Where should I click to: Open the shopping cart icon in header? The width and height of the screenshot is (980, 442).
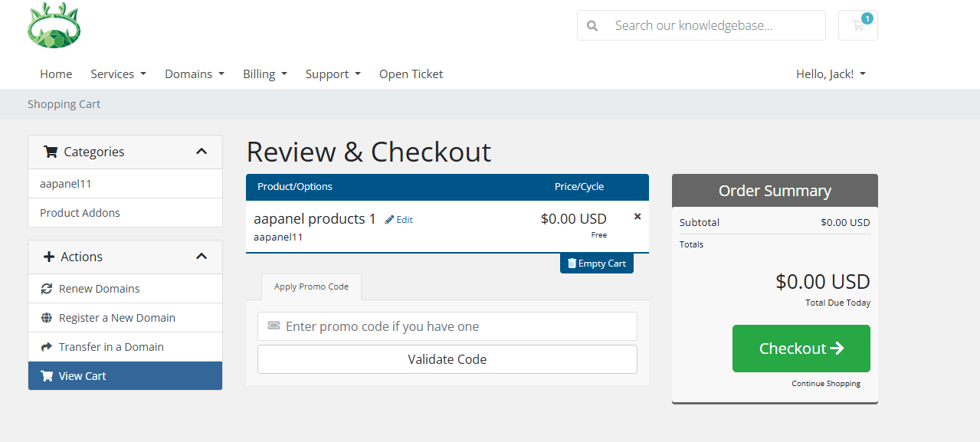pos(857,25)
